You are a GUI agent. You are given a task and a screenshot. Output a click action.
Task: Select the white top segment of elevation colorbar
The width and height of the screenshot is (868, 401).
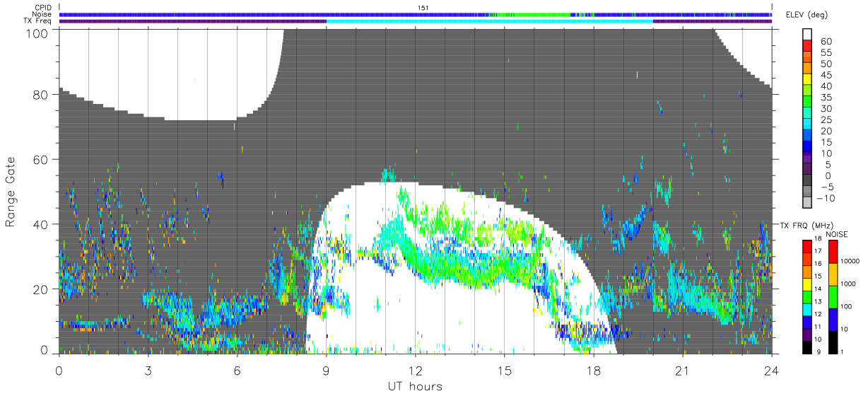tap(808, 35)
